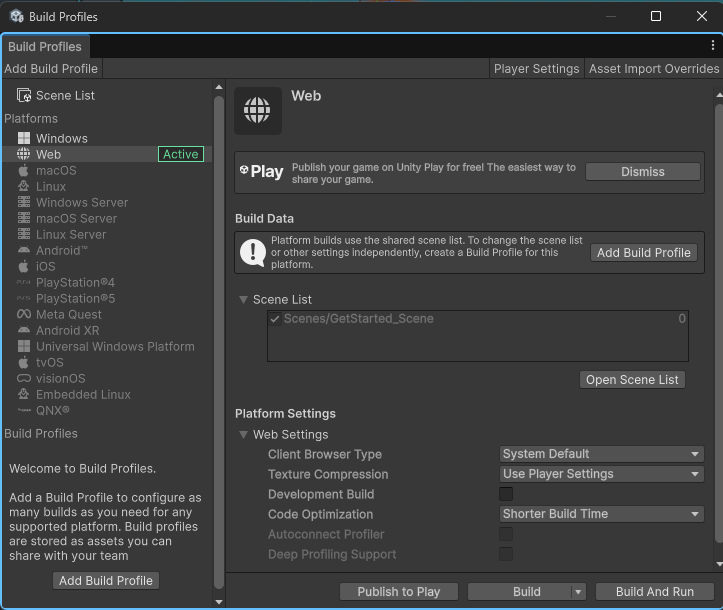This screenshot has height=610, width=723.
Task: Click the PlayStation 4 icon
Action: click(x=24, y=282)
